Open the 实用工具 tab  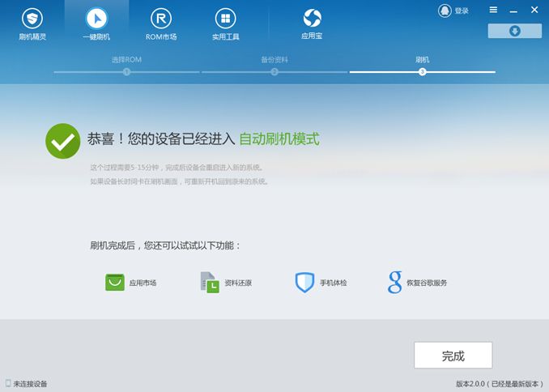pyautogui.click(x=225, y=24)
